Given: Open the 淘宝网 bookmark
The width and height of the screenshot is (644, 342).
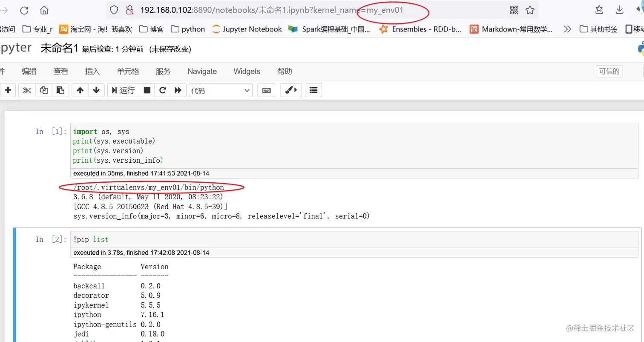Looking at the screenshot, I should pyautogui.click(x=95, y=29).
